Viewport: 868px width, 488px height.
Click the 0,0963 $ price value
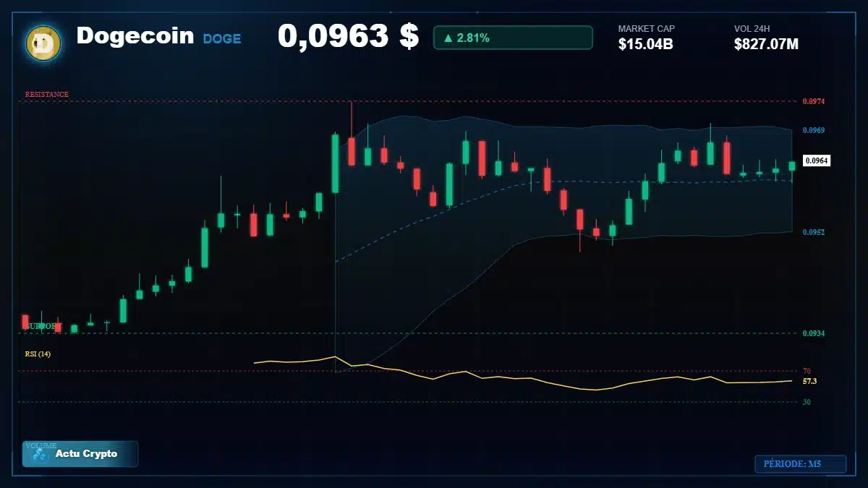coord(348,36)
